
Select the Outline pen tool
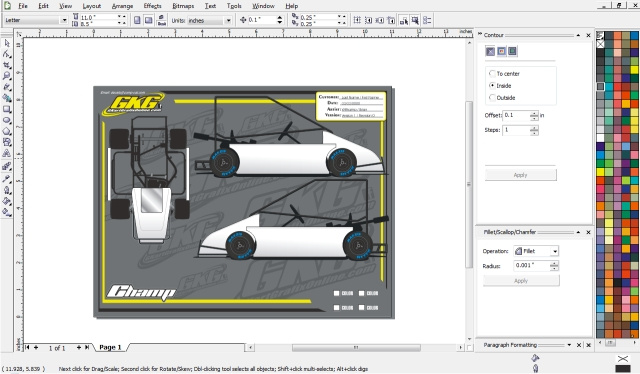(7, 190)
